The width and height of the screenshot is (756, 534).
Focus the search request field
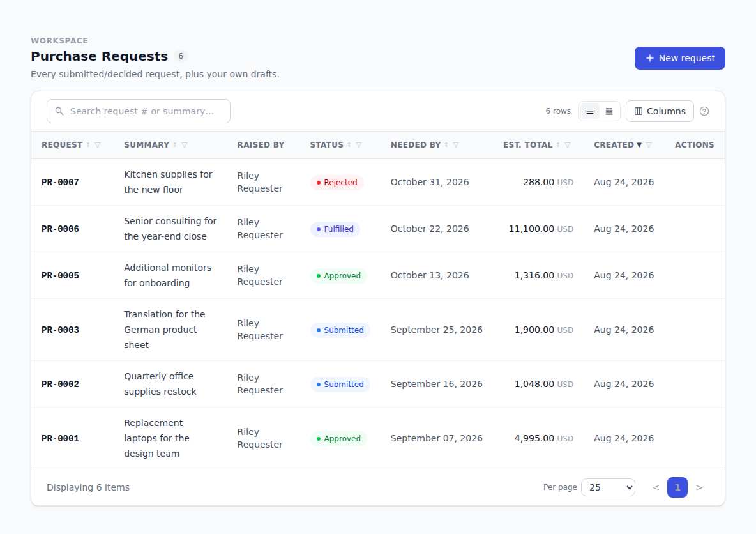click(139, 111)
